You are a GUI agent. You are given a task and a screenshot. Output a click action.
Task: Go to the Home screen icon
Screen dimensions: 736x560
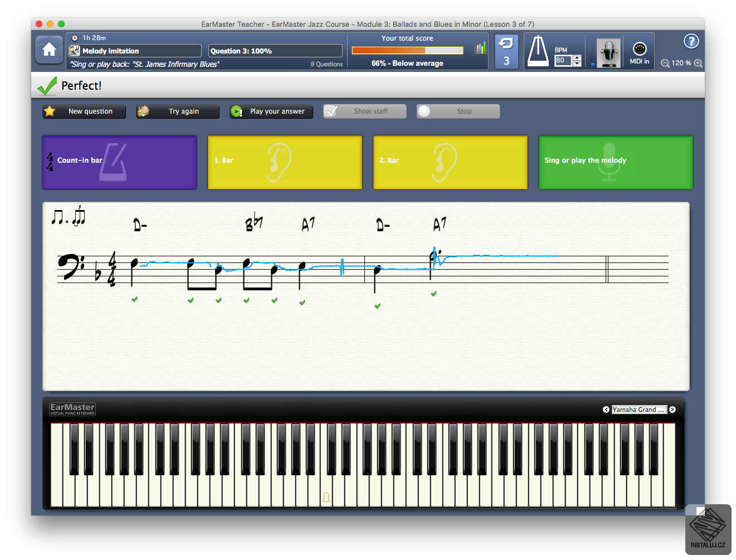[x=49, y=50]
